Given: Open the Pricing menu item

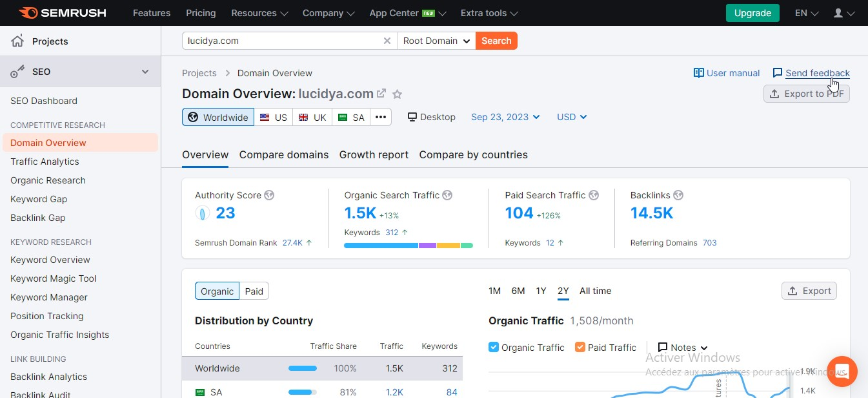Looking at the screenshot, I should pos(201,13).
